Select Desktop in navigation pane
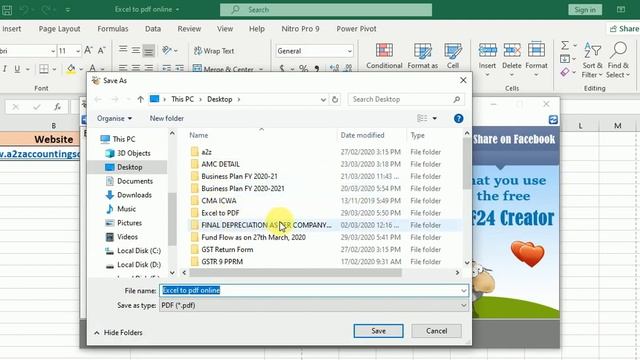The width and height of the screenshot is (640, 360). 129,167
